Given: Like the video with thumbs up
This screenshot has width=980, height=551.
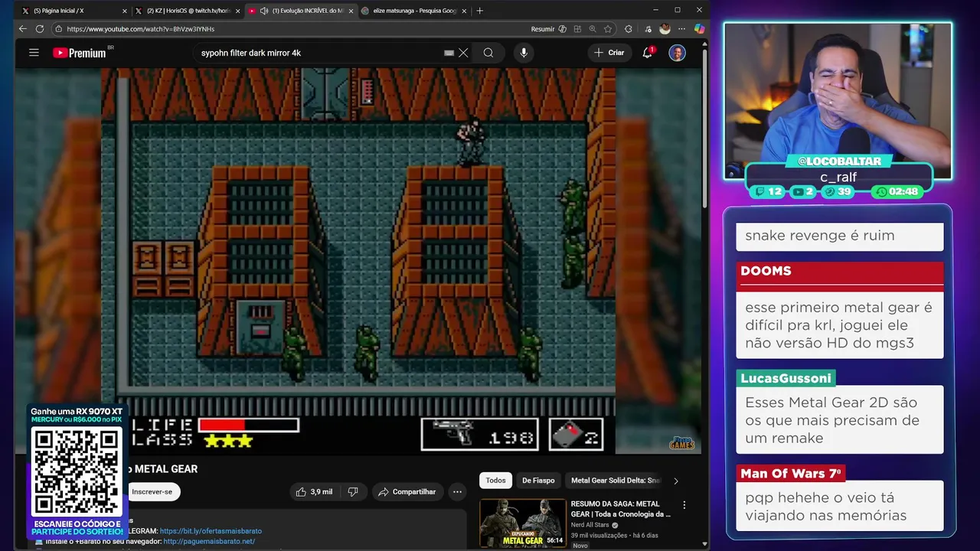Looking at the screenshot, I should coord(315,492).
